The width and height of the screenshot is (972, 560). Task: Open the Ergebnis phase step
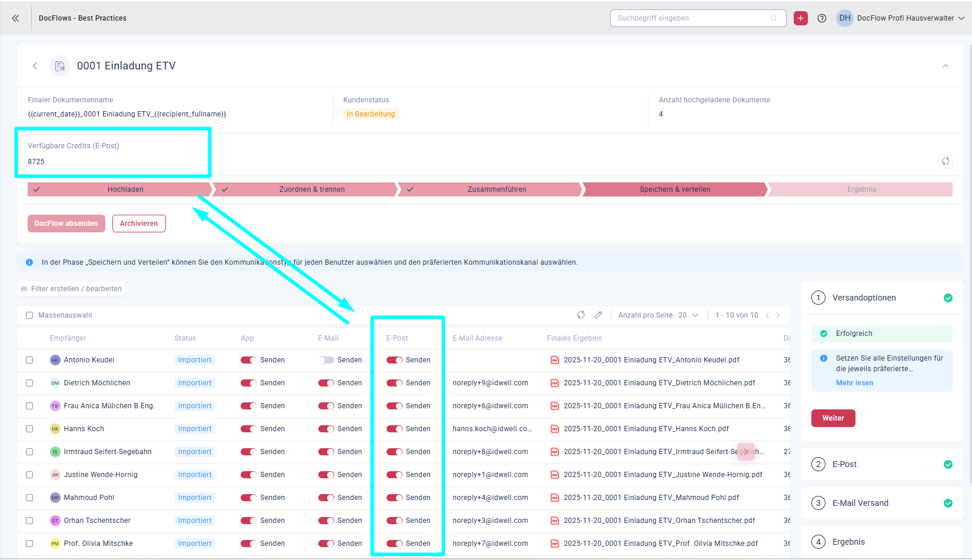click(861, 189)
